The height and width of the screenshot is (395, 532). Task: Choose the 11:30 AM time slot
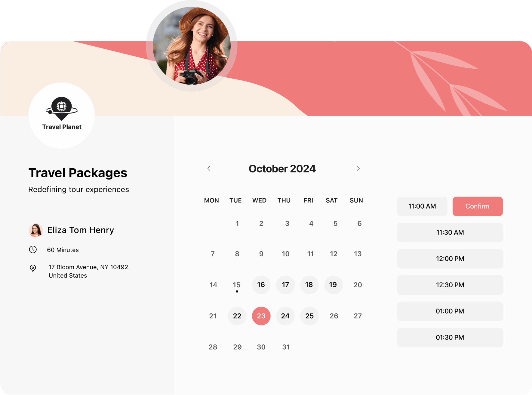450,232
